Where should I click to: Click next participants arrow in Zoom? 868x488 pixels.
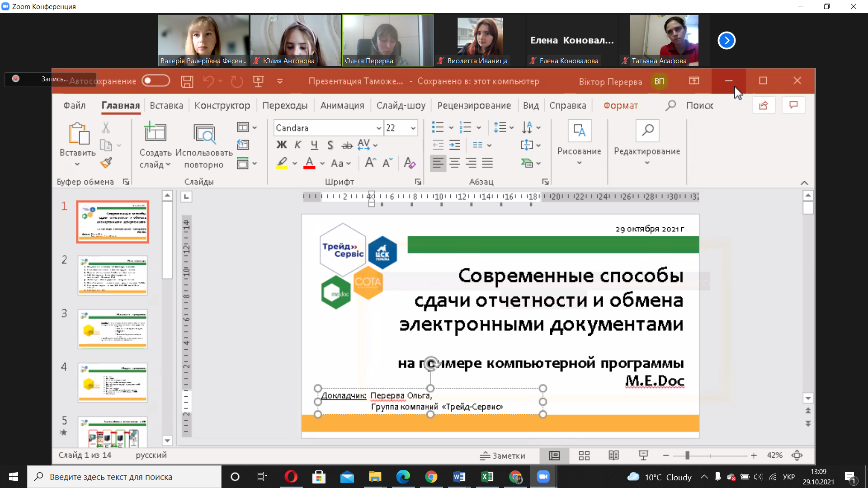point(726,41)
